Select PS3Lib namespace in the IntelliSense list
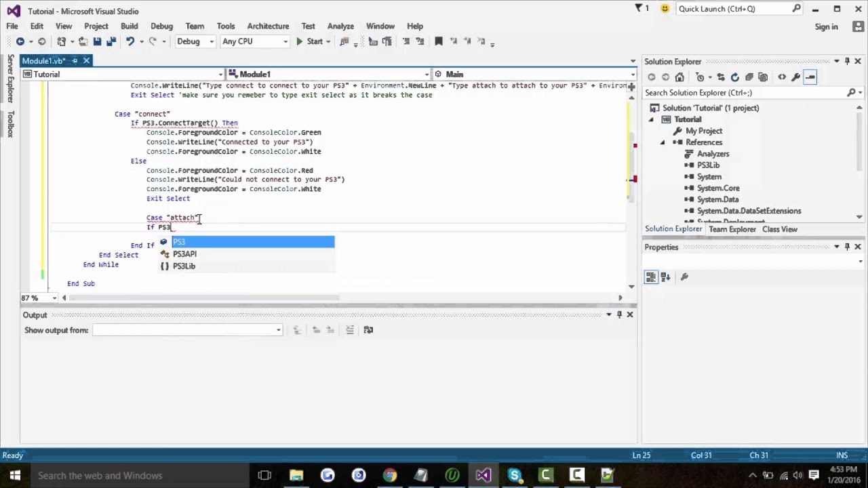This screenshot has height=488, width=868. click(246, 266)
